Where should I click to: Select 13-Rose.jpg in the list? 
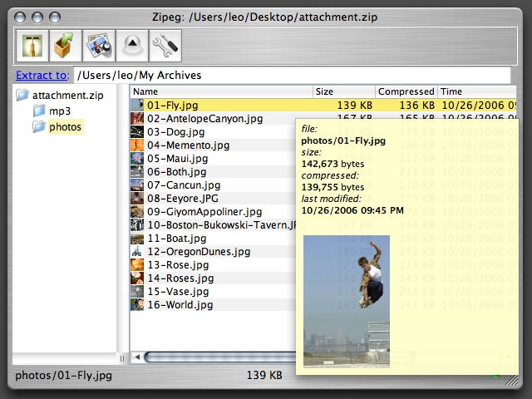(x=178, y=265)
